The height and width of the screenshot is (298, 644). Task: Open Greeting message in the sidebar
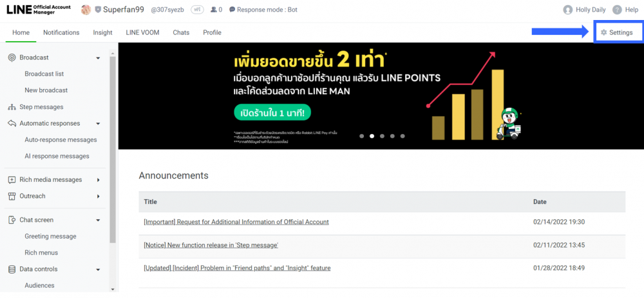click(x=50, y=237)
